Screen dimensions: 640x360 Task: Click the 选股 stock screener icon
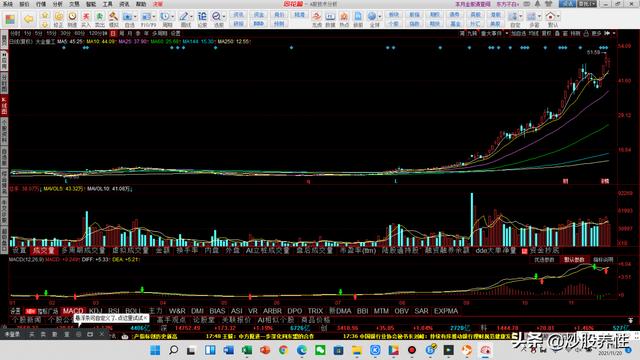point(216,16)
